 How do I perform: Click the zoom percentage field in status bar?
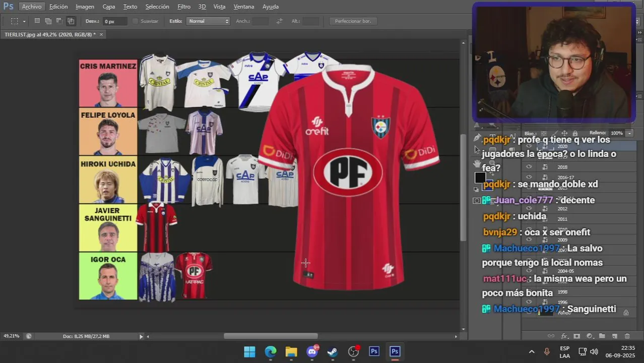[12, 336]
